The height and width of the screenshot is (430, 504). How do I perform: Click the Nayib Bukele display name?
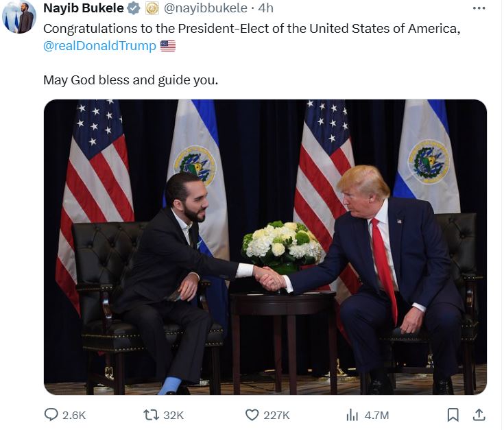point(83,9)
